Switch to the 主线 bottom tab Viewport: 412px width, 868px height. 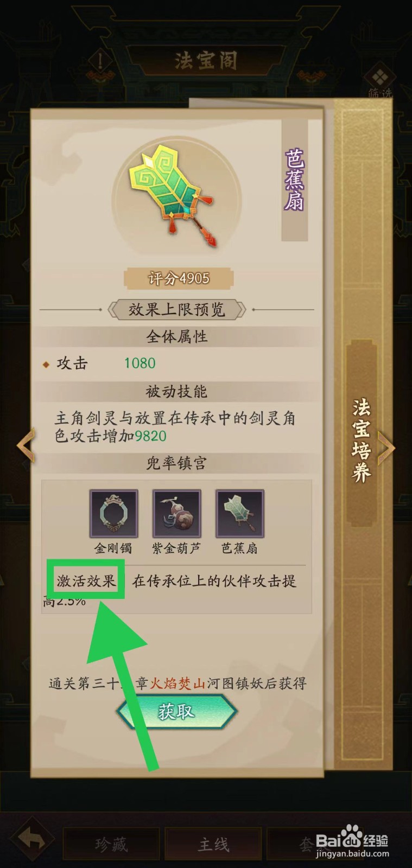213,844
